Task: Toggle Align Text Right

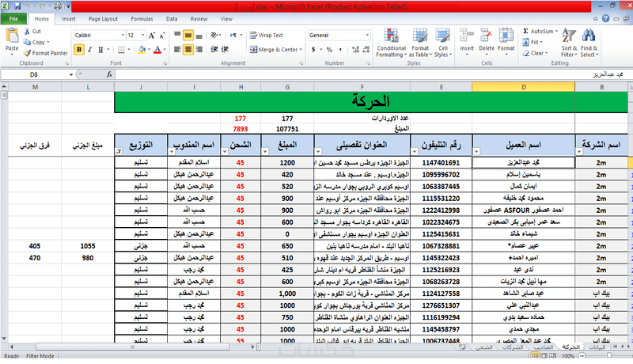Action: pos(199,50)
